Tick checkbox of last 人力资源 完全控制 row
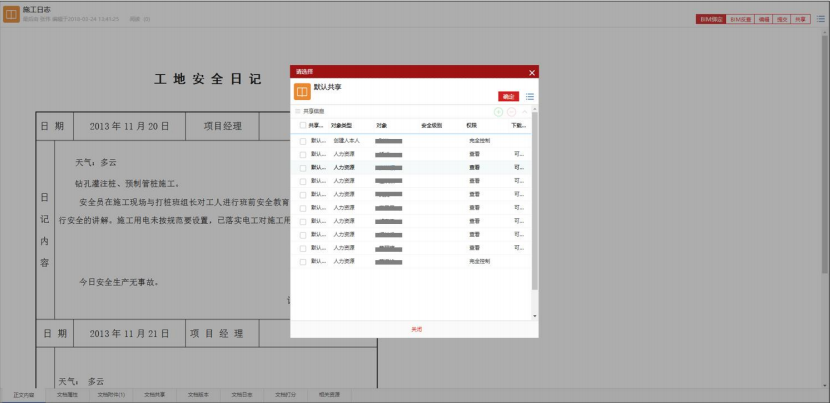Image resolution: width=831 pixels, height=403 pixels. pyautogui.click(x=303, y=262)
